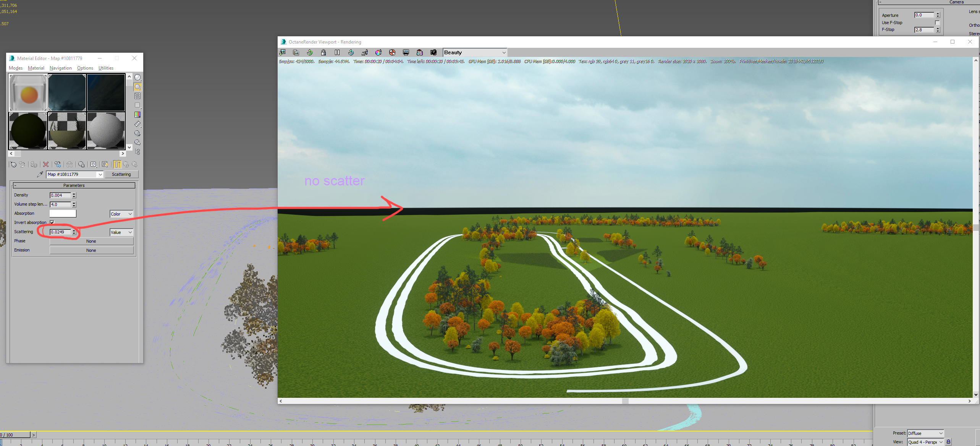This screenshot has width=980, height=446.
Task: Click the red X reset map icon
Action: [x=46, y=164]
